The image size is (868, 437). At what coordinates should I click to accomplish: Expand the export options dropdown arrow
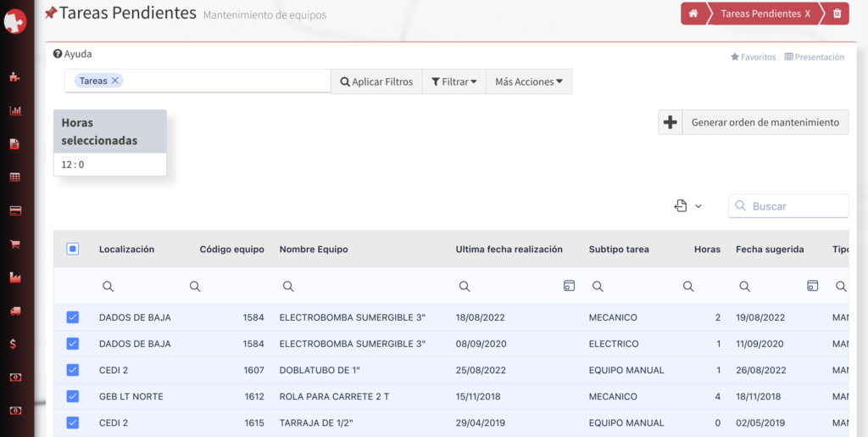[698, 206]
